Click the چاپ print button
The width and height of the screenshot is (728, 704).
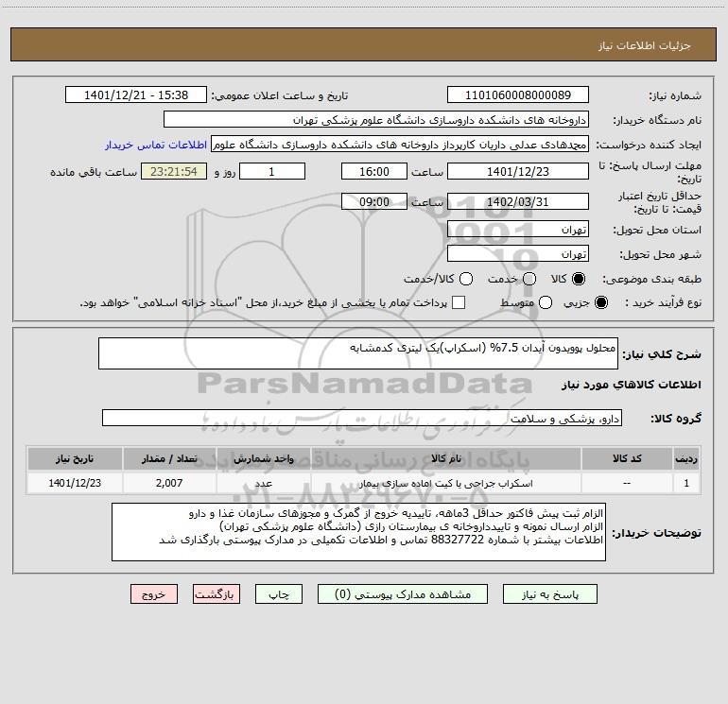pyautogui.click(x=279, y=594)
